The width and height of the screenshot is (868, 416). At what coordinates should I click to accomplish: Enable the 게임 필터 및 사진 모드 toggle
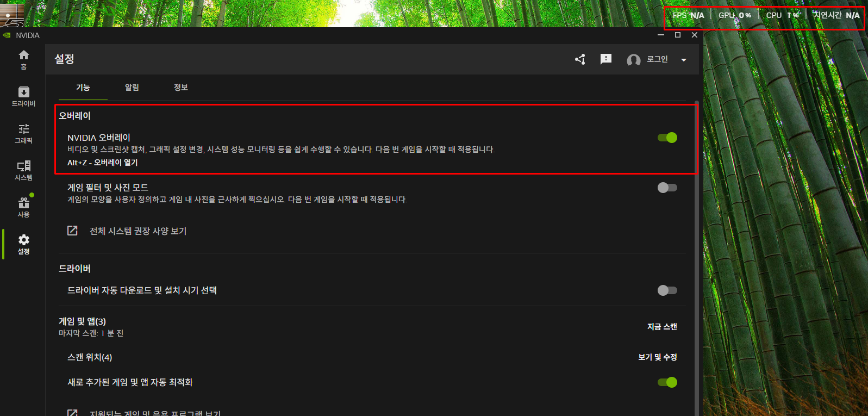pyautogui.click(x=667, y=188)
